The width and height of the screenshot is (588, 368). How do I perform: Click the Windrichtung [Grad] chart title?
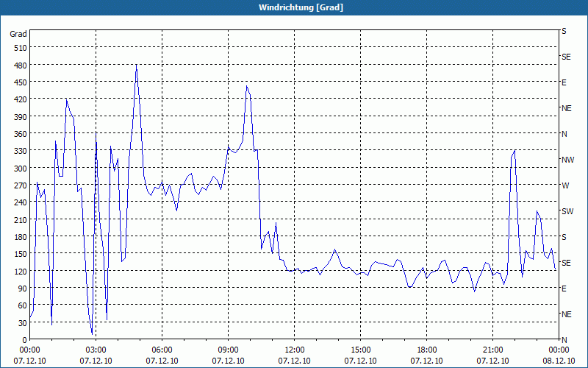click(x=301, y=7)
